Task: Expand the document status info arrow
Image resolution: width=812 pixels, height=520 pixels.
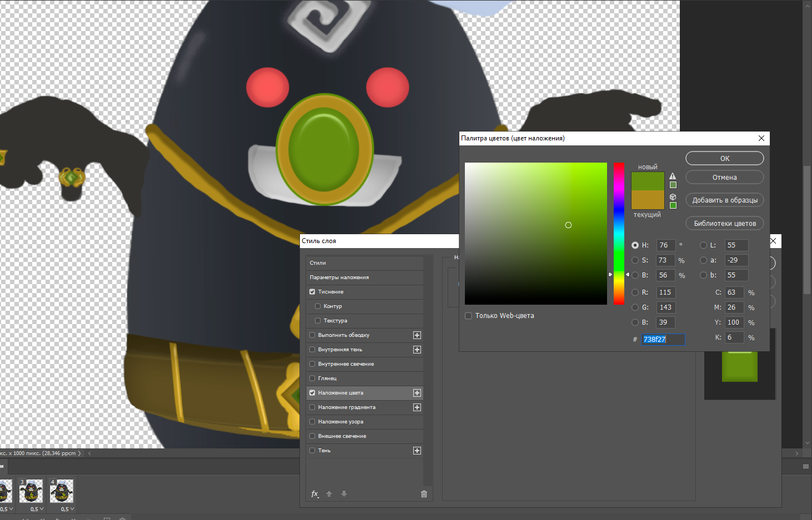Action: [79, 453]
